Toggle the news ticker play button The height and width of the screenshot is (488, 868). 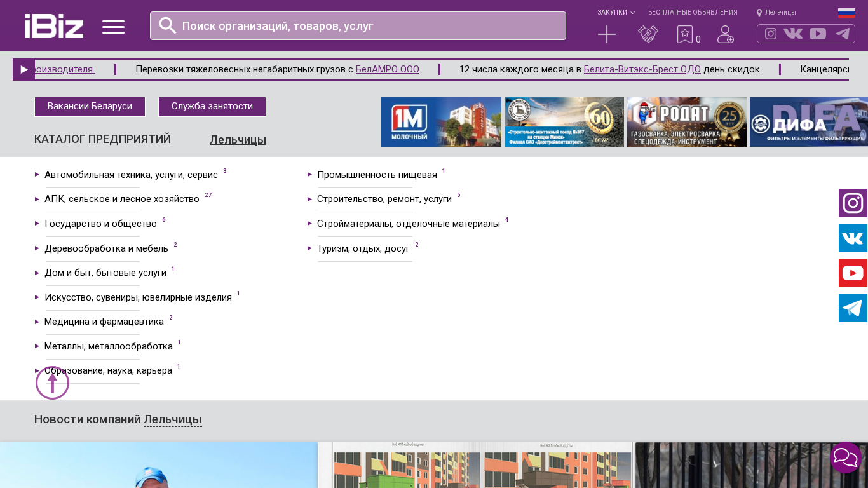point(24,70)
